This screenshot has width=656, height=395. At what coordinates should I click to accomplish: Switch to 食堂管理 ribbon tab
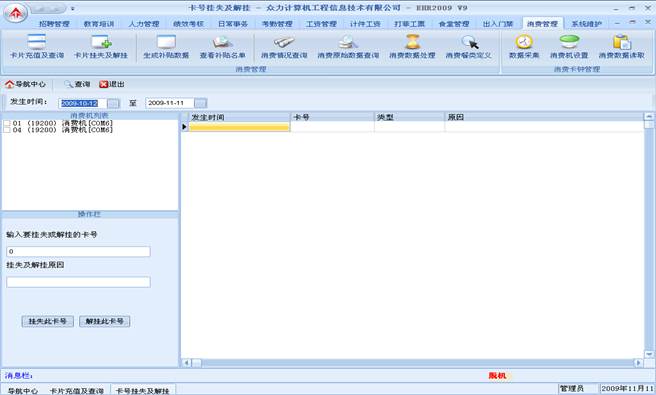point(454,24)
